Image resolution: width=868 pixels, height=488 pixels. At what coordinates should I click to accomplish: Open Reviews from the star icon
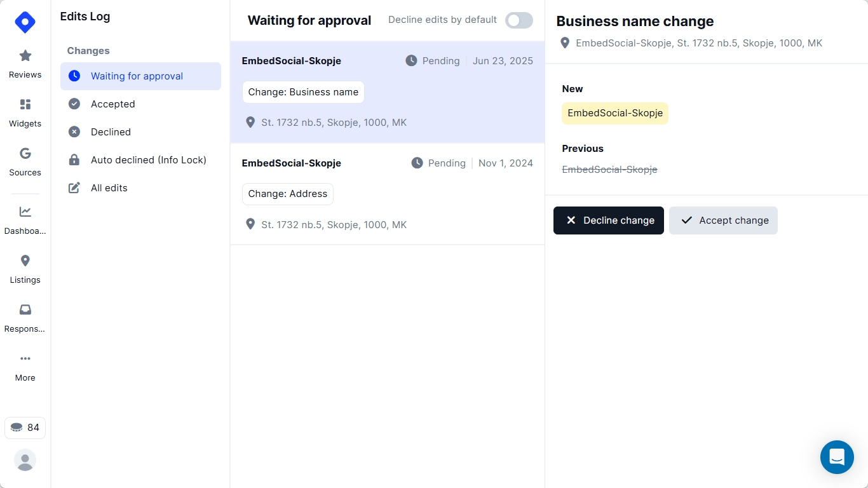(25, 56)
